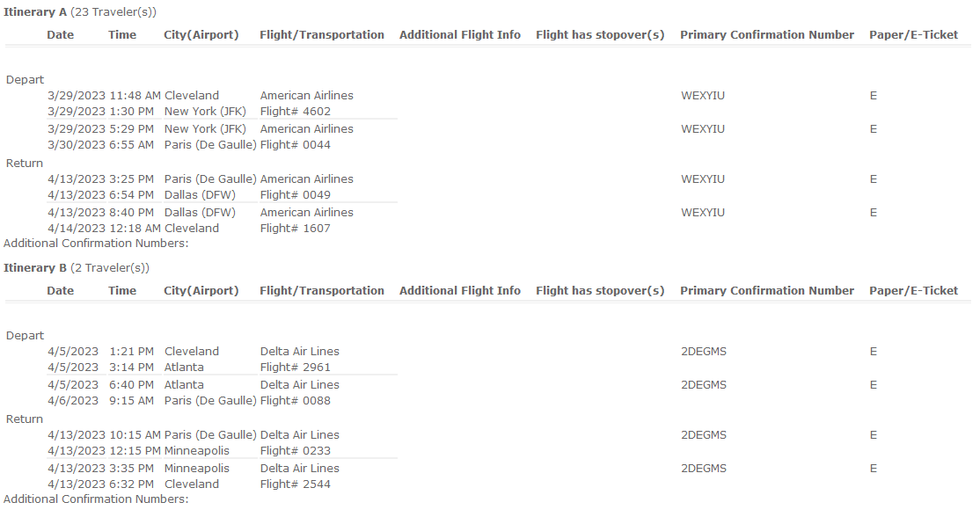
Task: Click Flight# 2544 text
Action: point(295,484)
